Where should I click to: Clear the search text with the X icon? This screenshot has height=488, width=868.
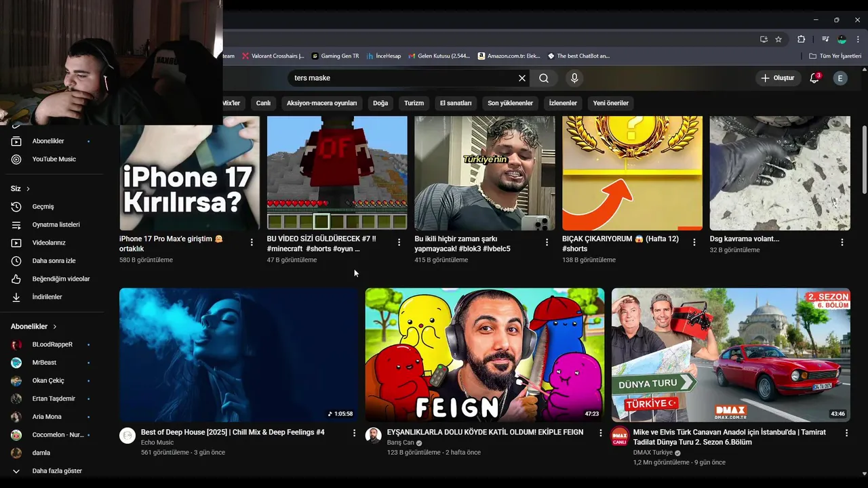click(x=522, y=78)
